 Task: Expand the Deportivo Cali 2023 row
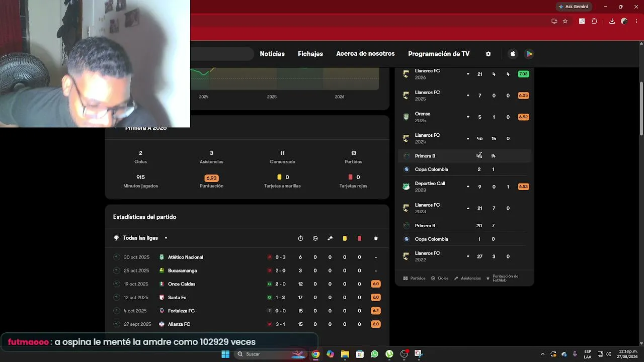pyautogui.click(x=468, y=187)
